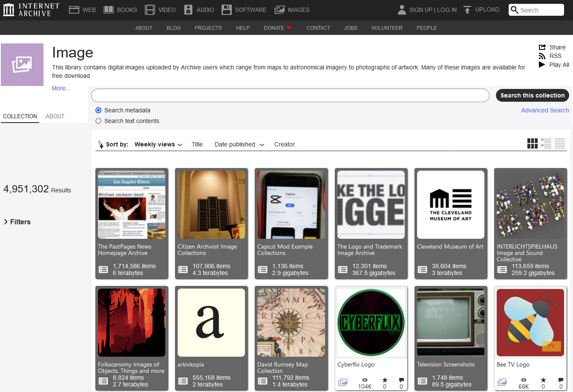573x392 pixels.
Task: Open Logo and Trademark Image Archive thumbnail
Action: click(x=371, y=205)
